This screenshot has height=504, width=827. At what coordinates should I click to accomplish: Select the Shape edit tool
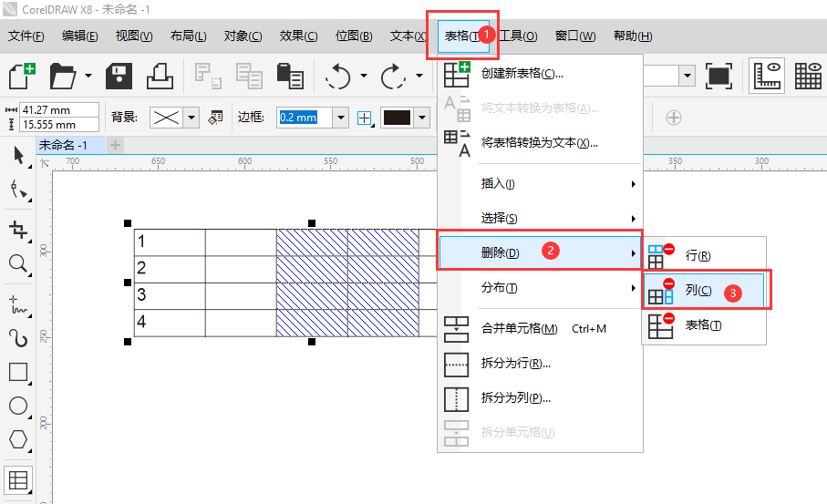pyautogui.click(x=18, y=190)
